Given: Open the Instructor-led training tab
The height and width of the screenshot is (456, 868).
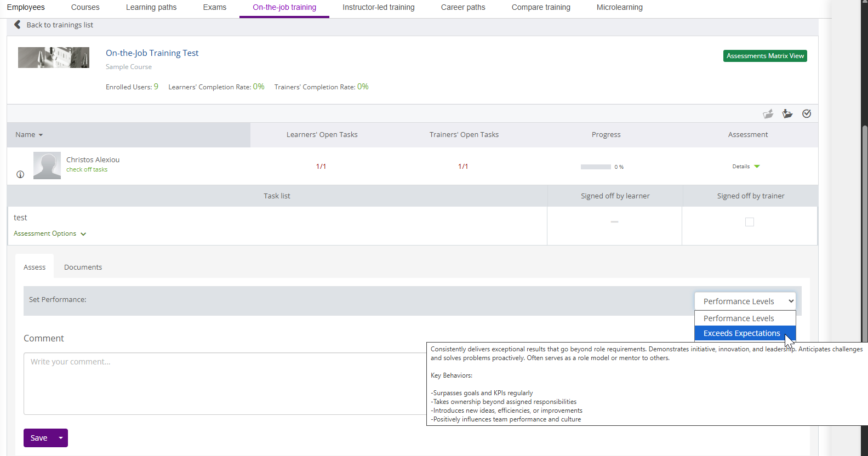Looking at the screenshot, I should [x=378, y=8].
